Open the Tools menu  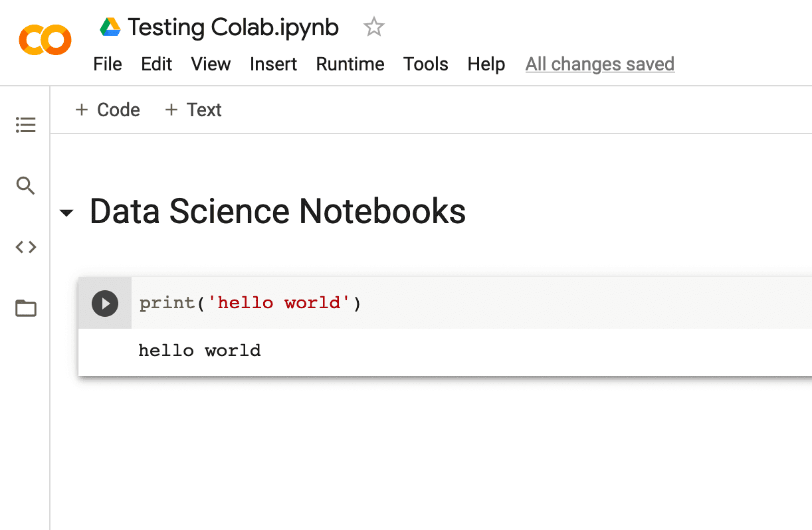click(426, 64)
